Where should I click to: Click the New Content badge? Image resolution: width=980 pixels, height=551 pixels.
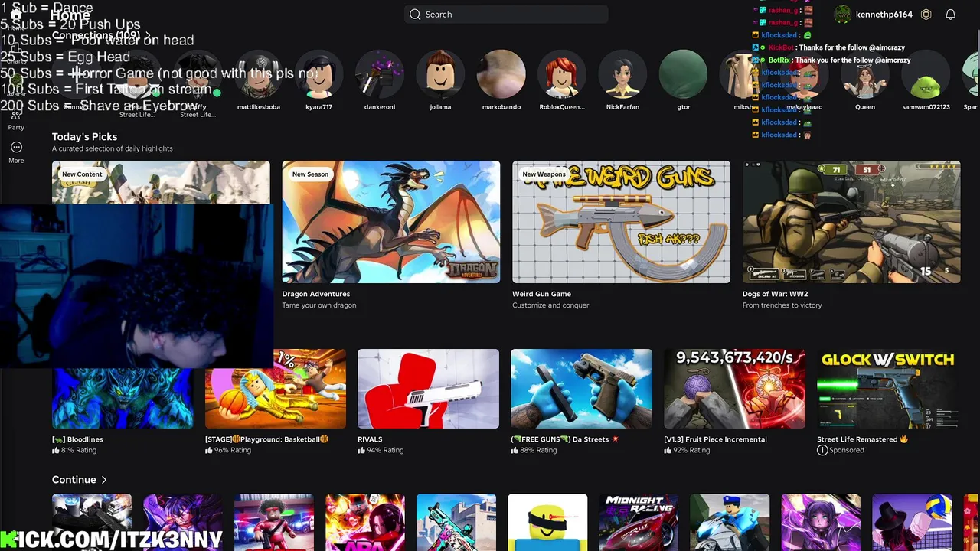[x=82, y=174]
